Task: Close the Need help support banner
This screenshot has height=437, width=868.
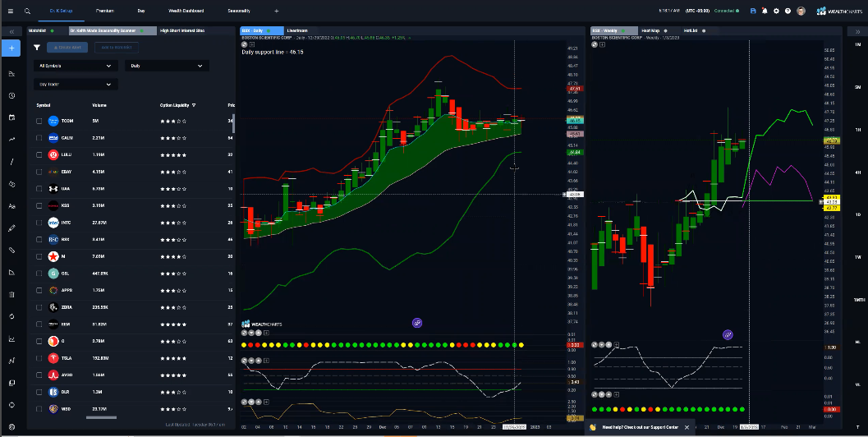Action: [x=687, y=427]
